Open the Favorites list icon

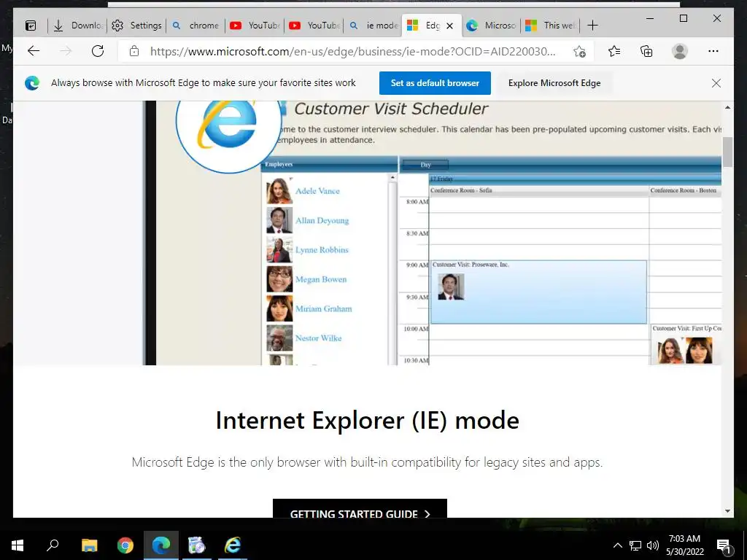(x=614, y=51)
